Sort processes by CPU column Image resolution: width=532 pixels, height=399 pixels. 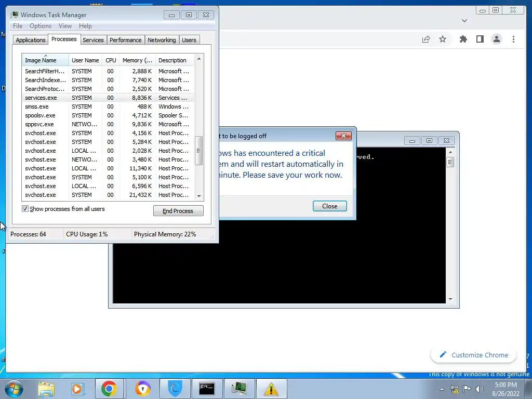click(111, 60)
